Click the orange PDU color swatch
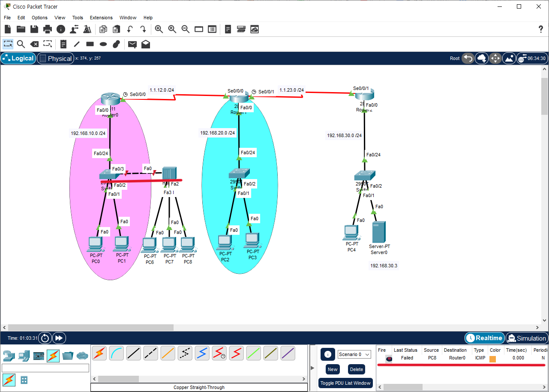This screenshot has width=549, height=392. 492,359
